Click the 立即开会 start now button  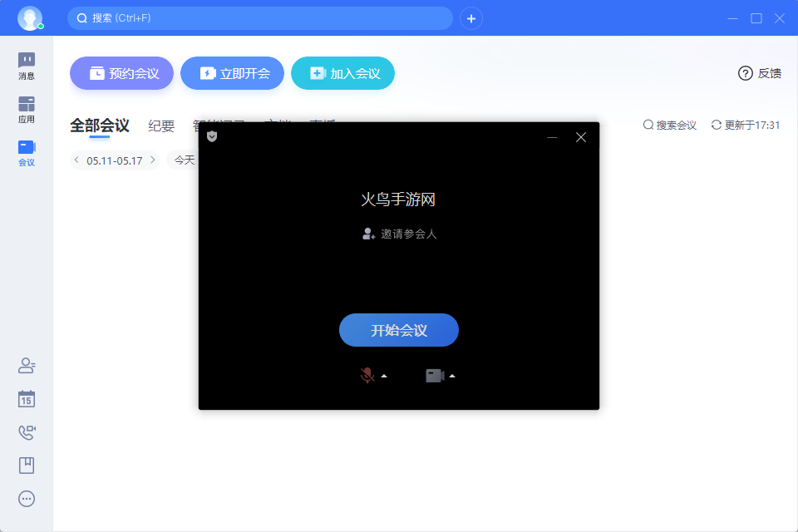pyautogui.click(x=232, y=73)
